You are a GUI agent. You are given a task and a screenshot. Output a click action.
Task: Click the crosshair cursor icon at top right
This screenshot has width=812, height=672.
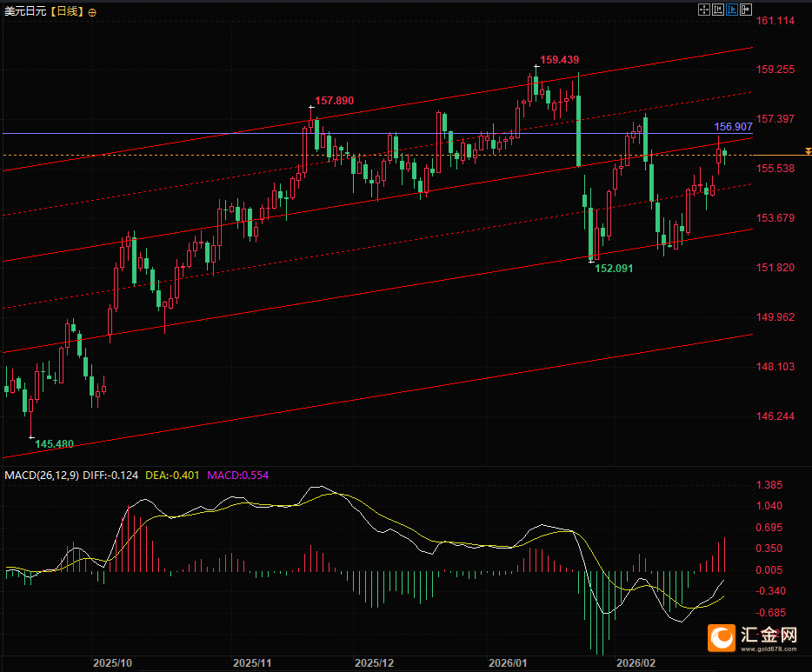tap(704, 10)
